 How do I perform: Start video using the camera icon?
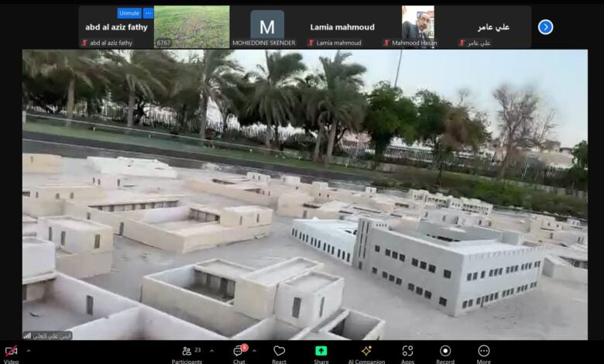point(11,352)
